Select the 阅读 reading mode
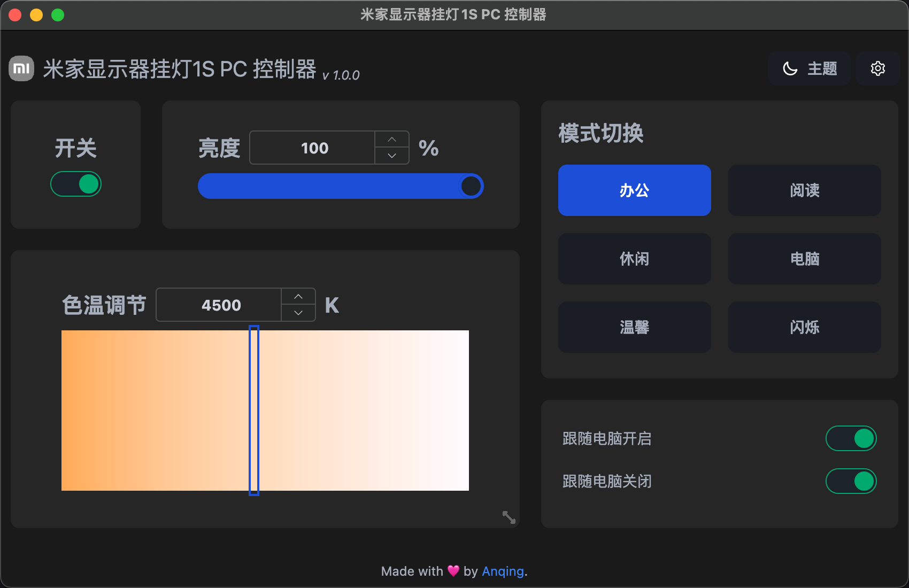The image size is (909, 588). 805,190
